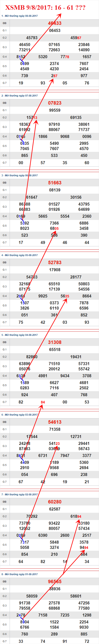Click G.4 result 6731

(x=43, y=456)
